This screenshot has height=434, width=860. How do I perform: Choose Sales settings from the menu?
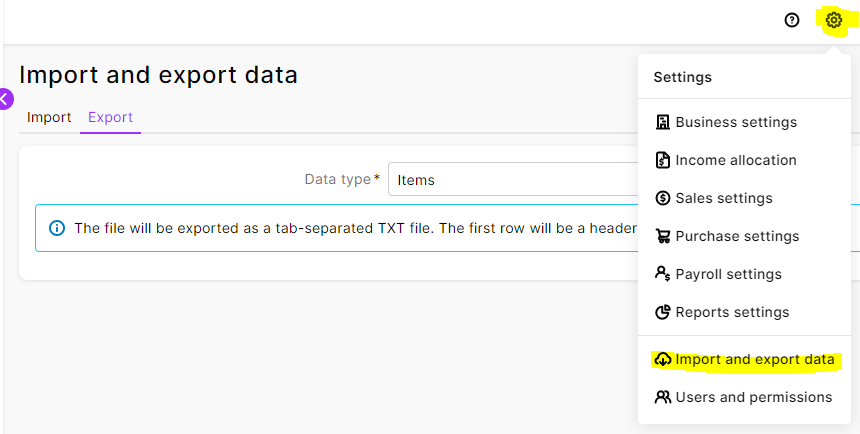tap(724, 198)
